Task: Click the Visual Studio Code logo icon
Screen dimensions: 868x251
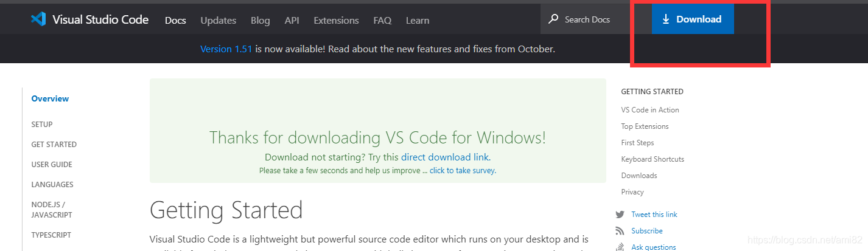Action: [38, 19]
